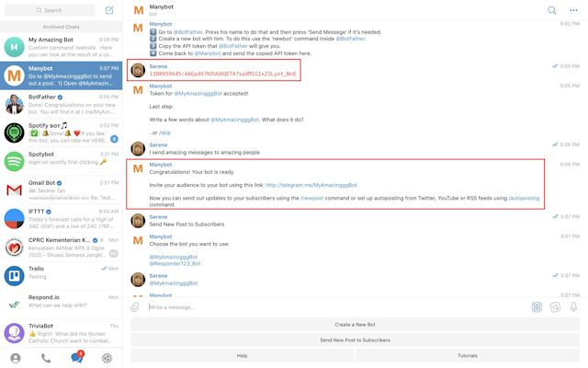The image size is (588, 368).
Task: Click the Manybot title in chat header
Action: (162, 6)
